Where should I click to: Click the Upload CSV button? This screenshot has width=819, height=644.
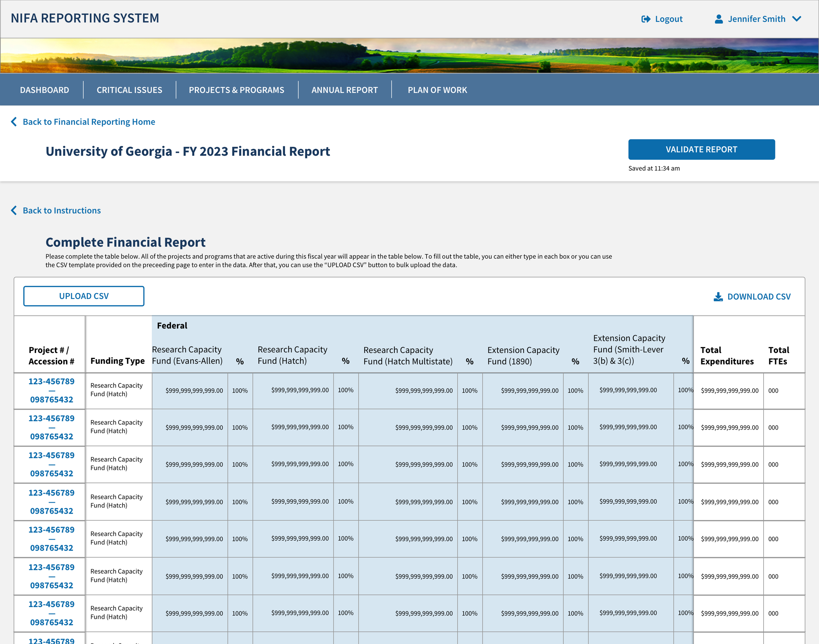tap(84, 296)
